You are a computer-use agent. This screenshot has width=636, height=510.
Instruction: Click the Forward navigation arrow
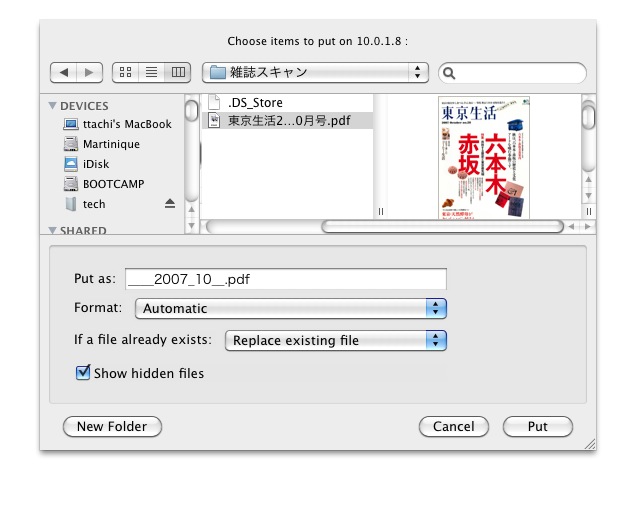pos(90,73)
